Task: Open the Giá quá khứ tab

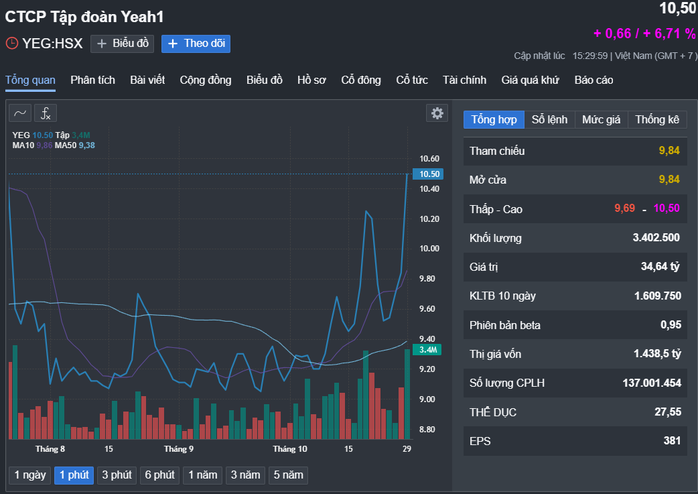Action: pos(530,80)
